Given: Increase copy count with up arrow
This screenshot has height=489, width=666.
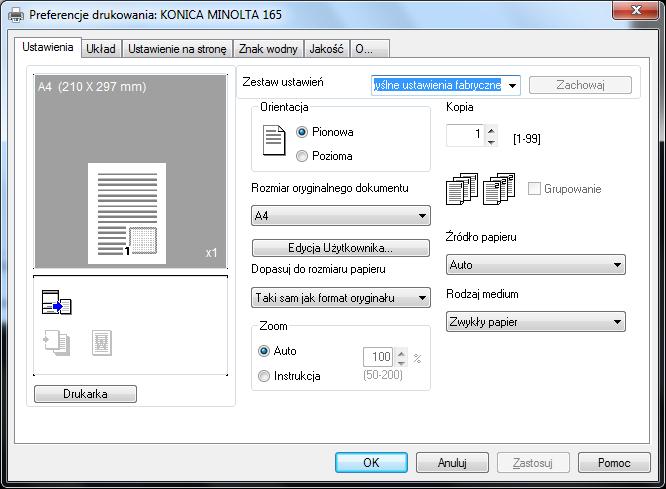Looking at the screenshot, I should (491, 131).
